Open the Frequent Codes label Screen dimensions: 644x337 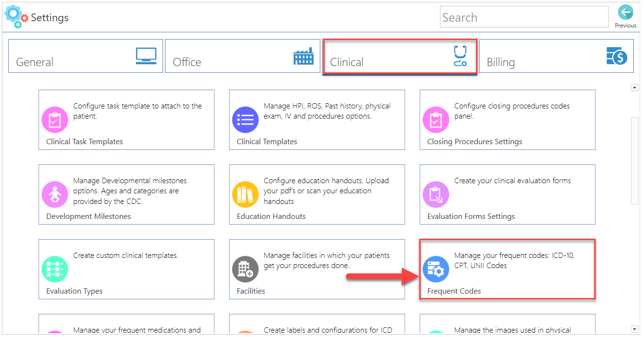(454, 291)
